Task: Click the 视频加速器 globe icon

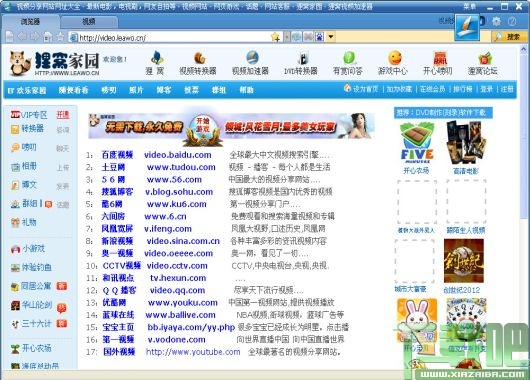Action: click(x=252, y=58)
